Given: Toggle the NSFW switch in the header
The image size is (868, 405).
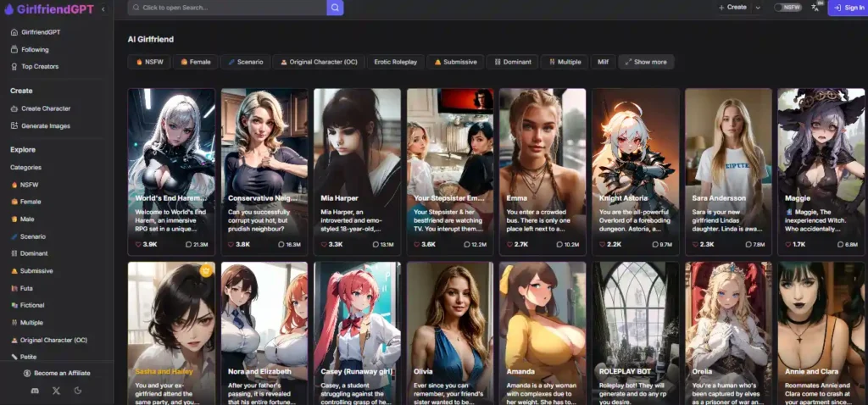Looking at the screenshot, I should (x=787, y=8).
